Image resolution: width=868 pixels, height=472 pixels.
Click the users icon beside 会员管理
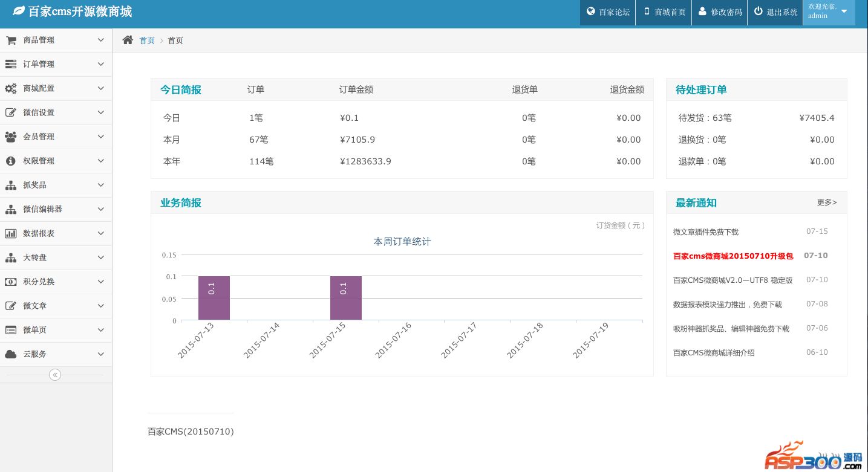11,137
